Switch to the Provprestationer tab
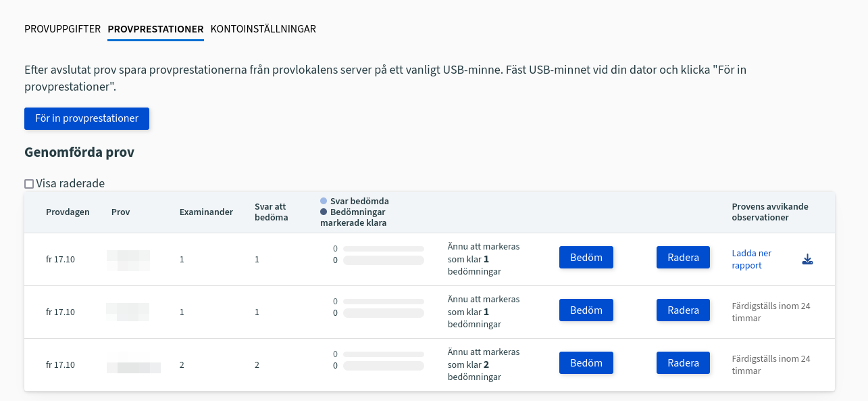Viewport: 868px width, 401px height. [155, 29]
